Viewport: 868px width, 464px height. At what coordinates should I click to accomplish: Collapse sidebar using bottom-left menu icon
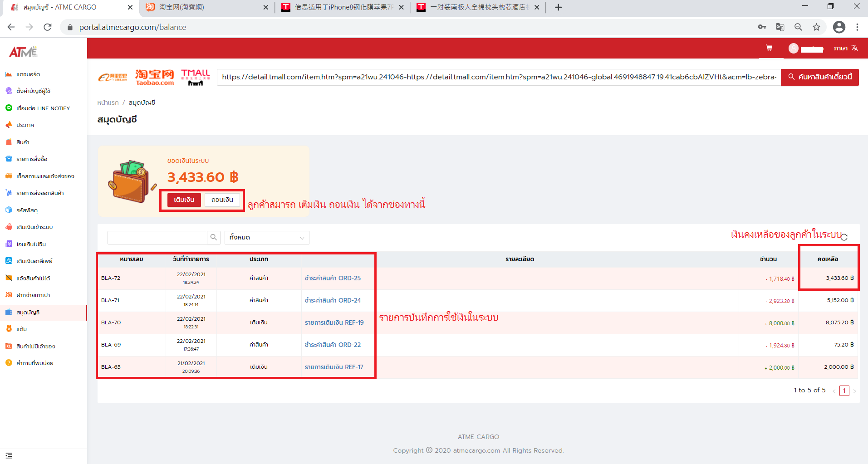point(9,455)
